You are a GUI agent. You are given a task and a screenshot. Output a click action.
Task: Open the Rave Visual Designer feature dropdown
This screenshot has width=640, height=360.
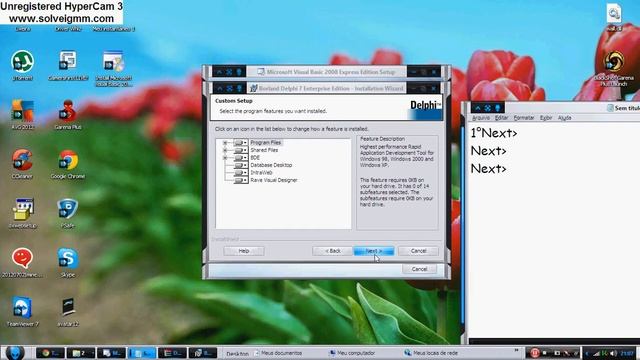click(x=241, y=180)
